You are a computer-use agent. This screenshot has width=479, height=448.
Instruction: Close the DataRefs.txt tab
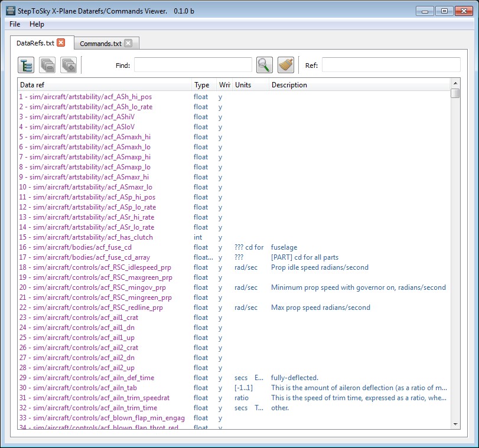tap(61, 42)
